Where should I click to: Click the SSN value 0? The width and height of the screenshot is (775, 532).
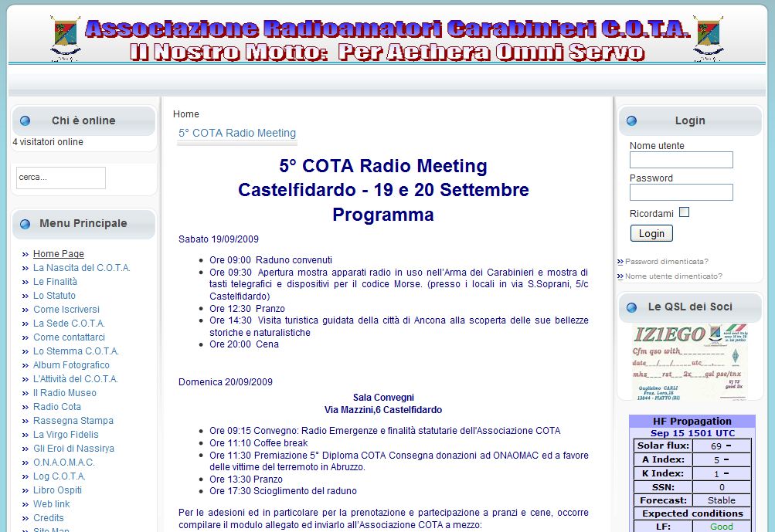722,487
